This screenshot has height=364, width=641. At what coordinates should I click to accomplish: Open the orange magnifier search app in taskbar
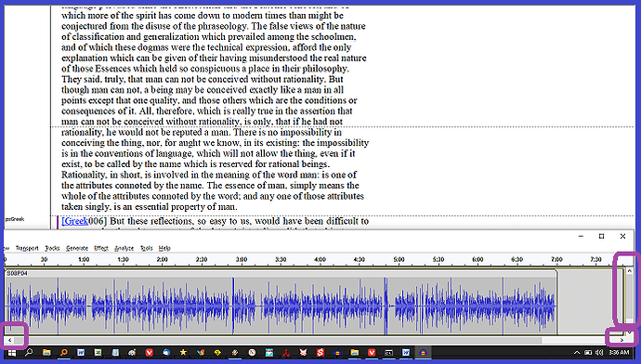point(64,352)
